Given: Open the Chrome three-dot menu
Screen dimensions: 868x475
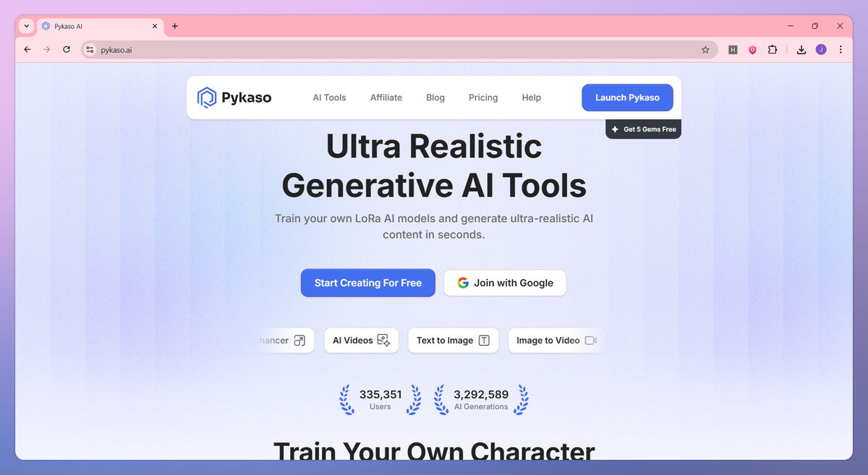Looking at the screenshot, I should coord(841,50).
